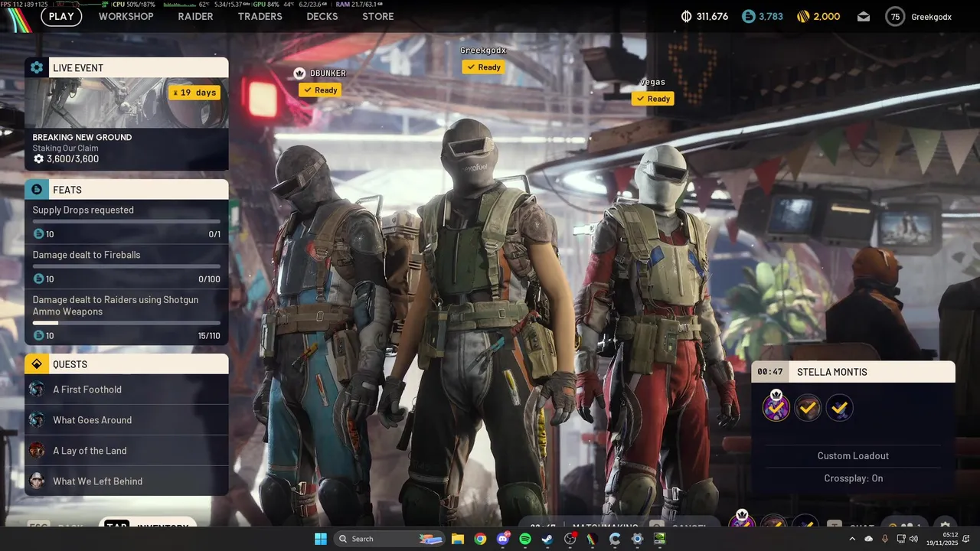Screen dimensions: 980x551
Task: Click the Quests header diamond icon
Action: [37, 364]
